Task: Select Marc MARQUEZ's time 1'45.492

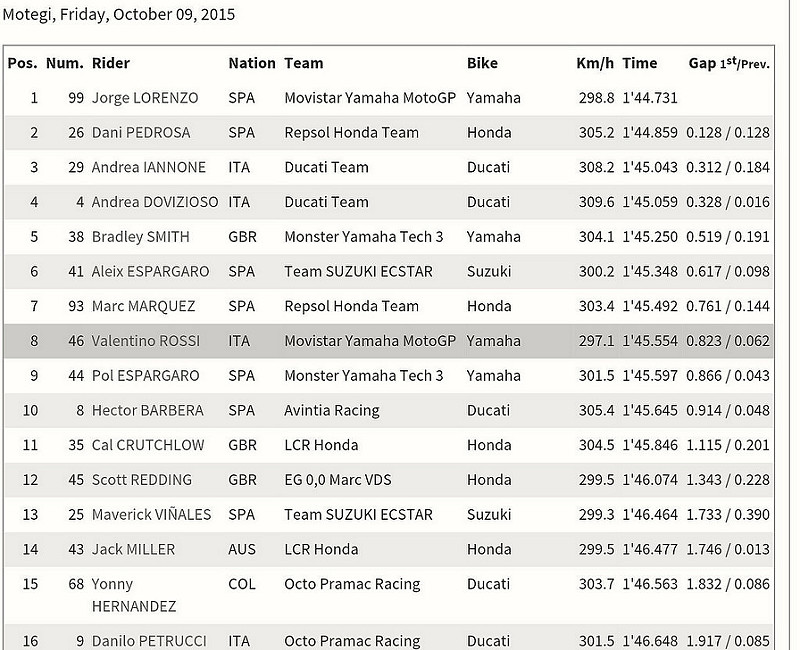Action: [649, 306]
